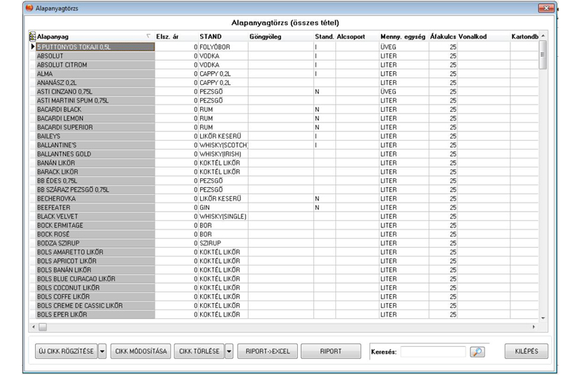Click the Kartondb column header
Screen dimensions: 588x375
click(525, 36)
